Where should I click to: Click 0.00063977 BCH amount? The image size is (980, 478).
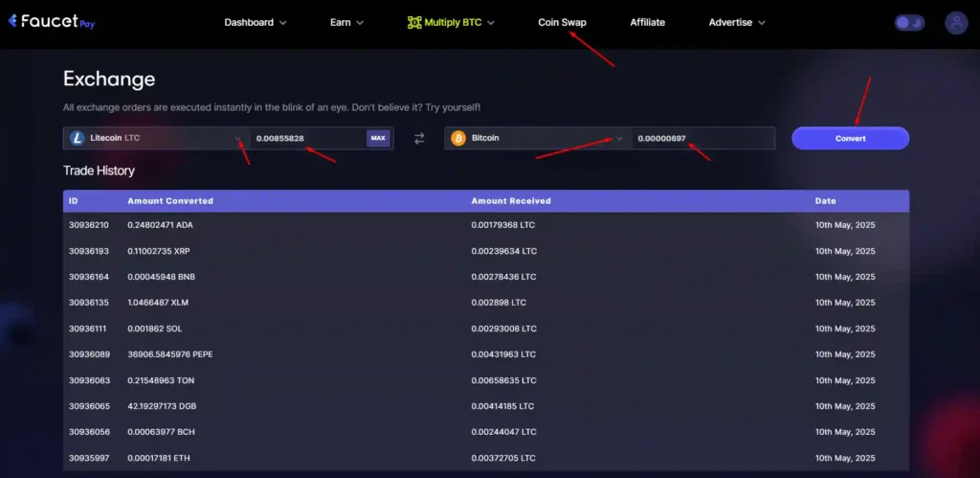161,432
